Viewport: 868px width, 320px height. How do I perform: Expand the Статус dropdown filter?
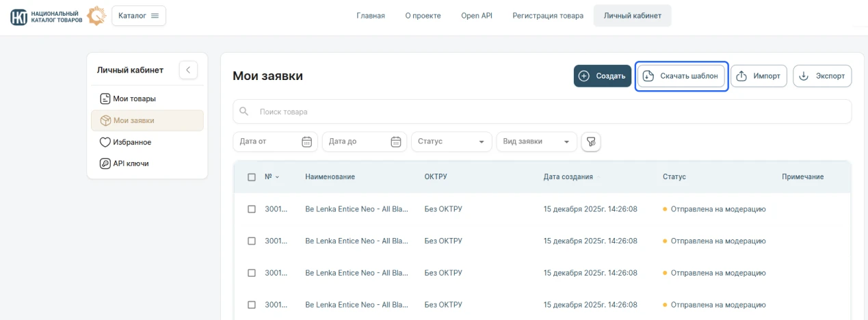pos(451,142)
